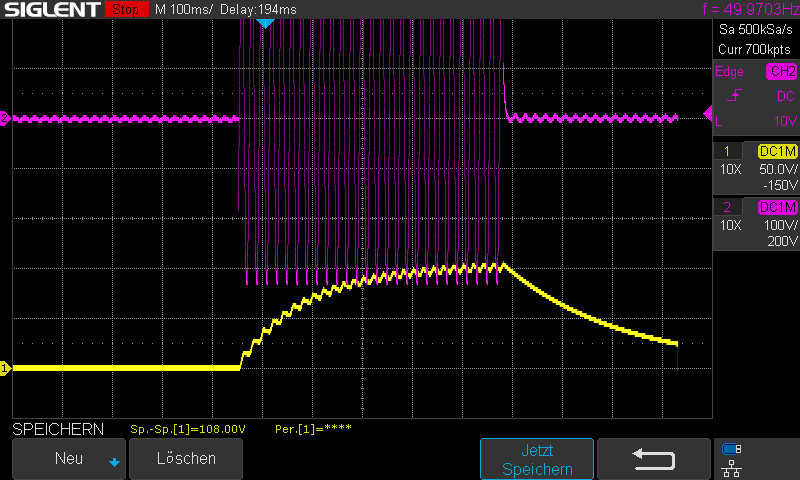Click the Sa 500kSa/s sample rate
The width and height of the screenshot is (800, 480).
756,30
